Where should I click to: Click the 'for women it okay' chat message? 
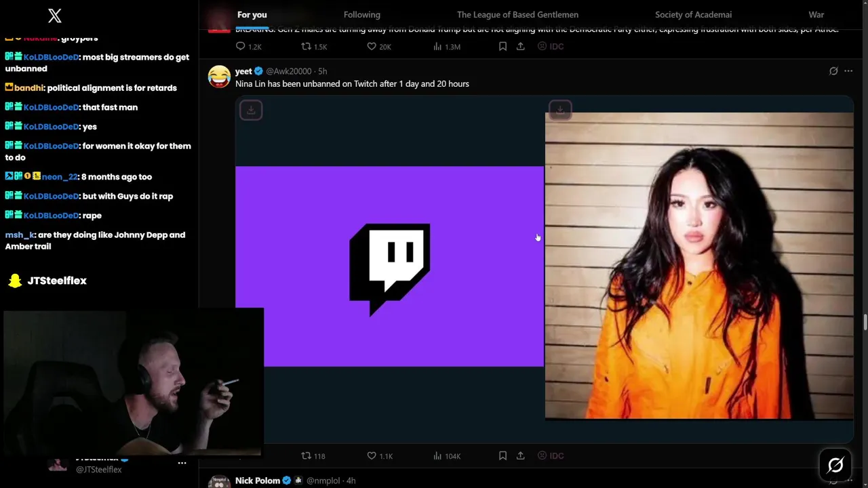98,151
